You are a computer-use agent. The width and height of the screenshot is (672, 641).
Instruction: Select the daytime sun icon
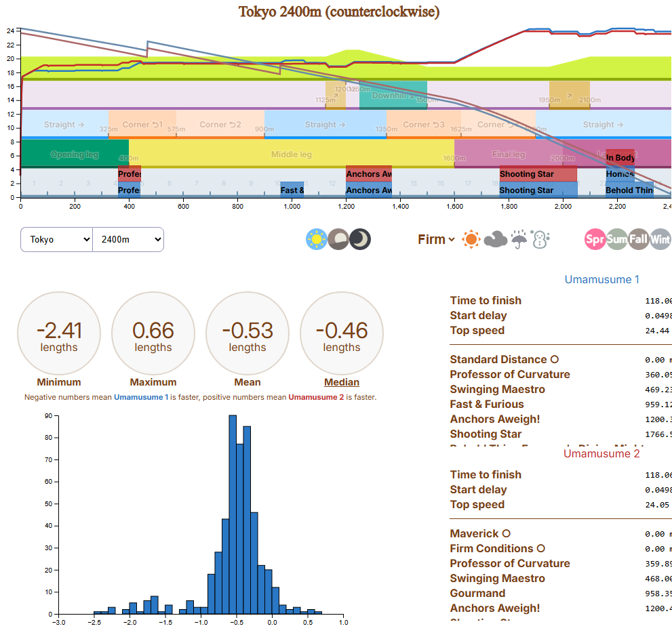(316, 239)
